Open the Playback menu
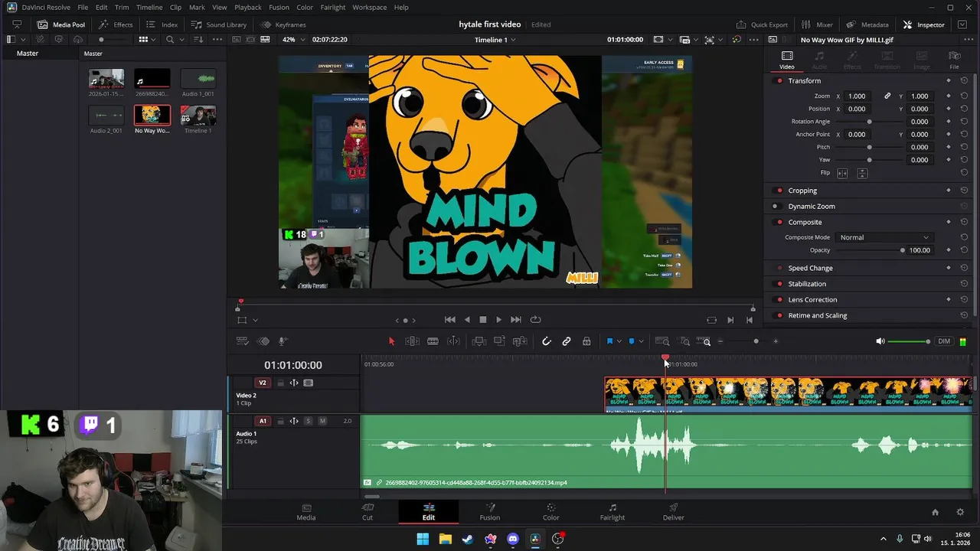 click(248, 7)
